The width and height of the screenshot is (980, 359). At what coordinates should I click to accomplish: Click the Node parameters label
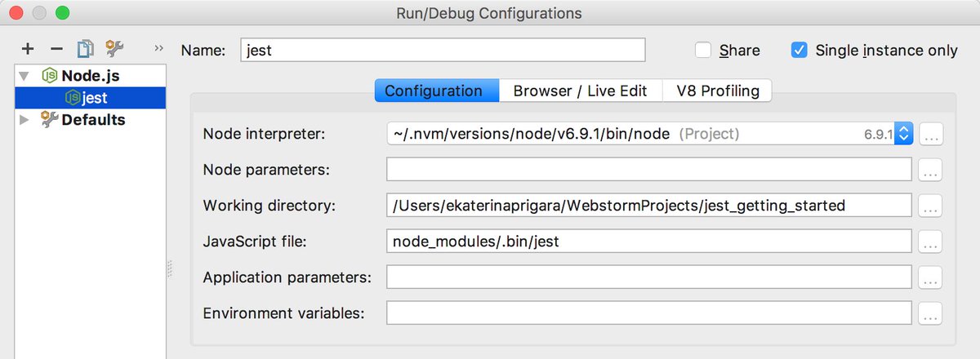[266, 170]
